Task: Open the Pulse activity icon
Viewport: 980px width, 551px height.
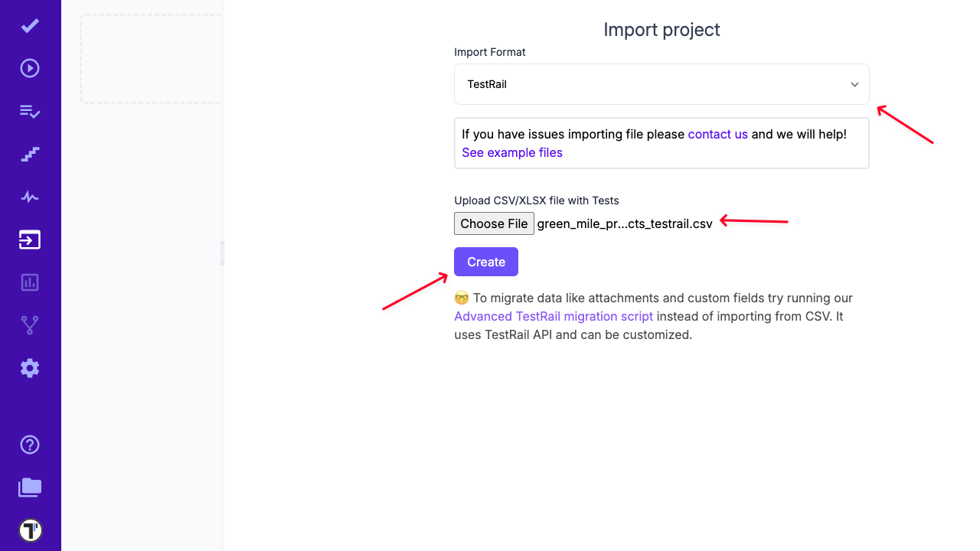Action: click(x=30, y=197)
